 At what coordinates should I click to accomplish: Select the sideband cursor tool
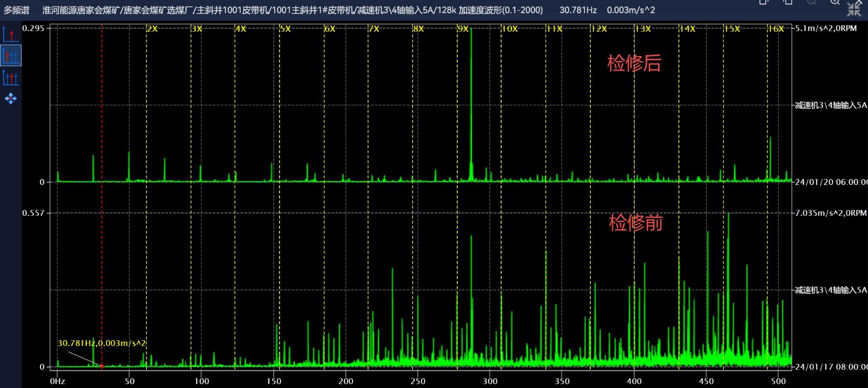coord(10,78)
